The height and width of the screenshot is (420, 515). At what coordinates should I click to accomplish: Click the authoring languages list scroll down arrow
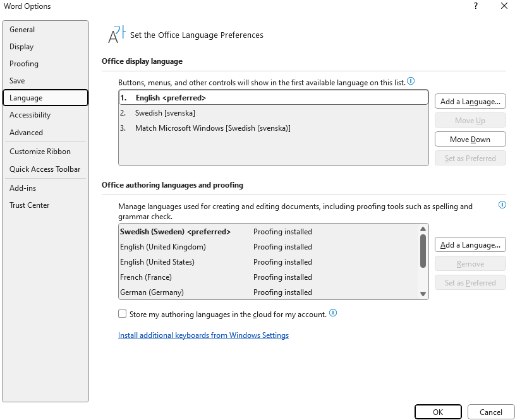coord(423,294)
